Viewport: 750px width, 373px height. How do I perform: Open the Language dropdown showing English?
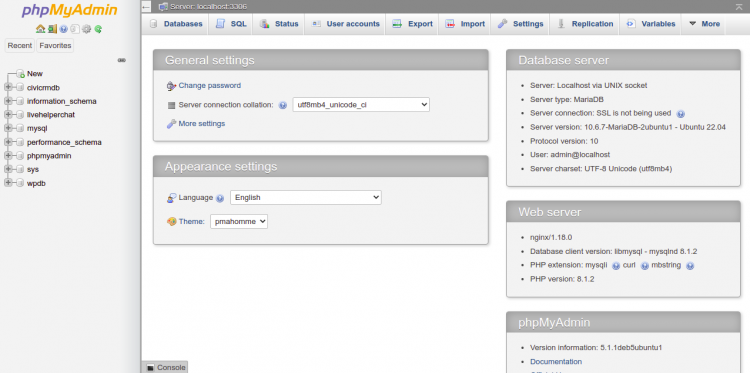coord(306,197)
